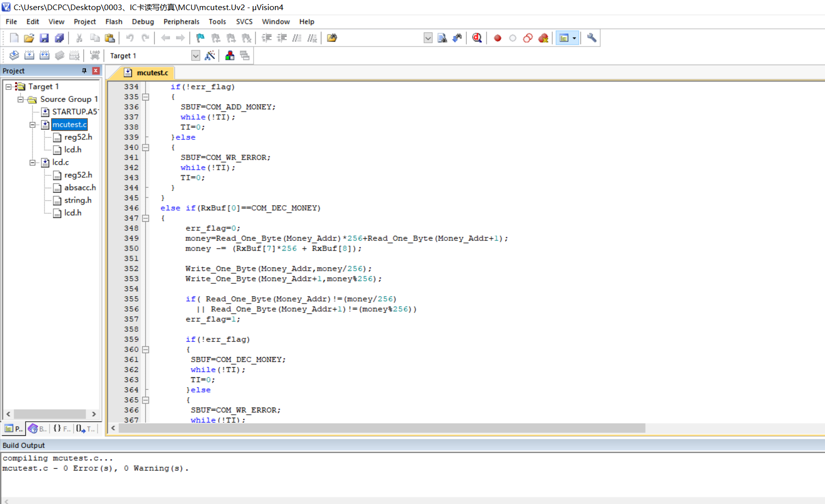Click project panel scroll right arrow

tap(94, 414)
